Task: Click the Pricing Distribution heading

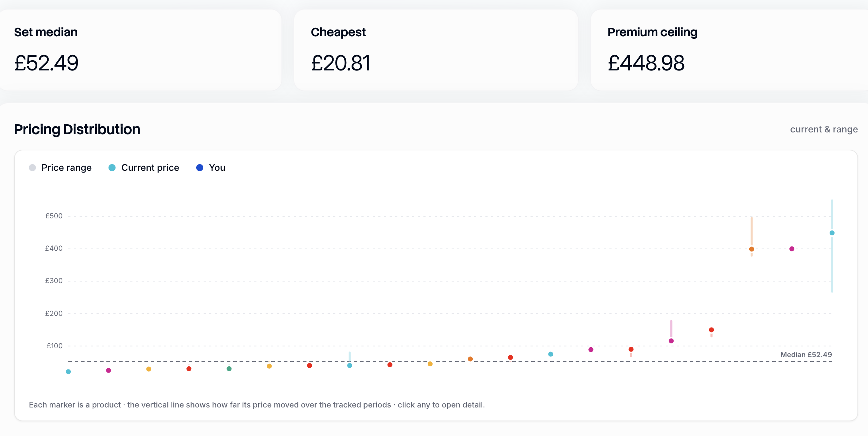Action: click(x=77, y=129)
